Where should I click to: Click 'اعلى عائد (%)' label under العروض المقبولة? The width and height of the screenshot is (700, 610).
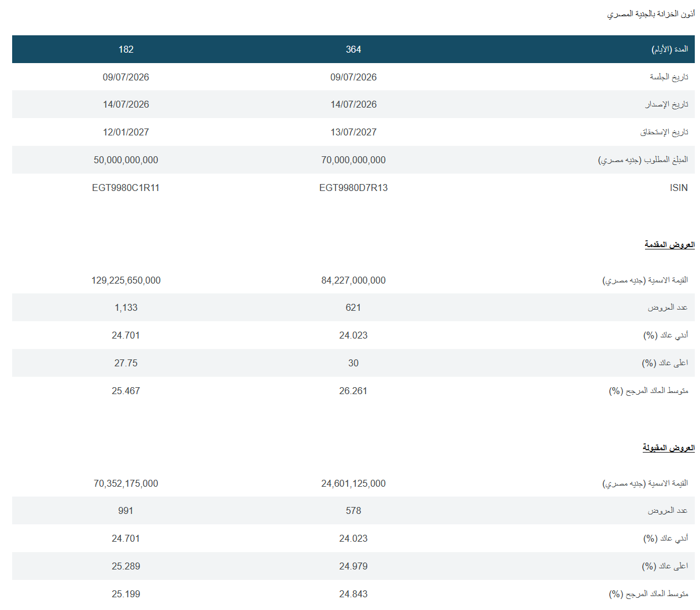(x=665, y=566)
